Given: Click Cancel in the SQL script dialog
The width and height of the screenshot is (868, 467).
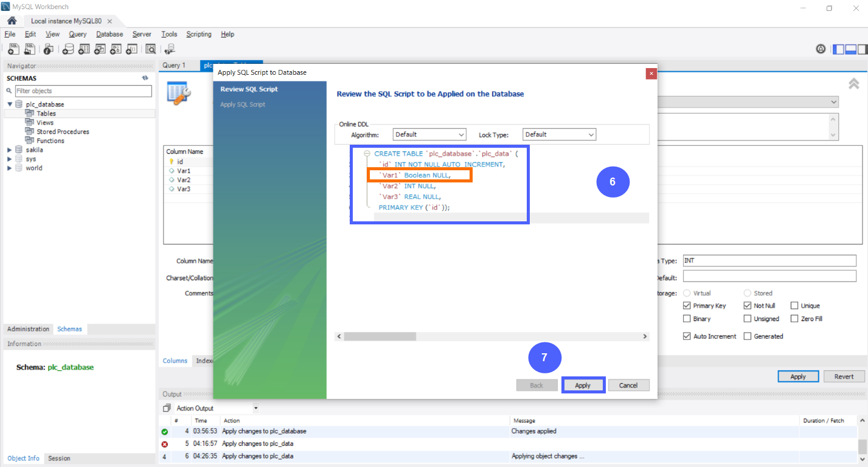Looking at the screenshot, I should [x=628, y=386].
